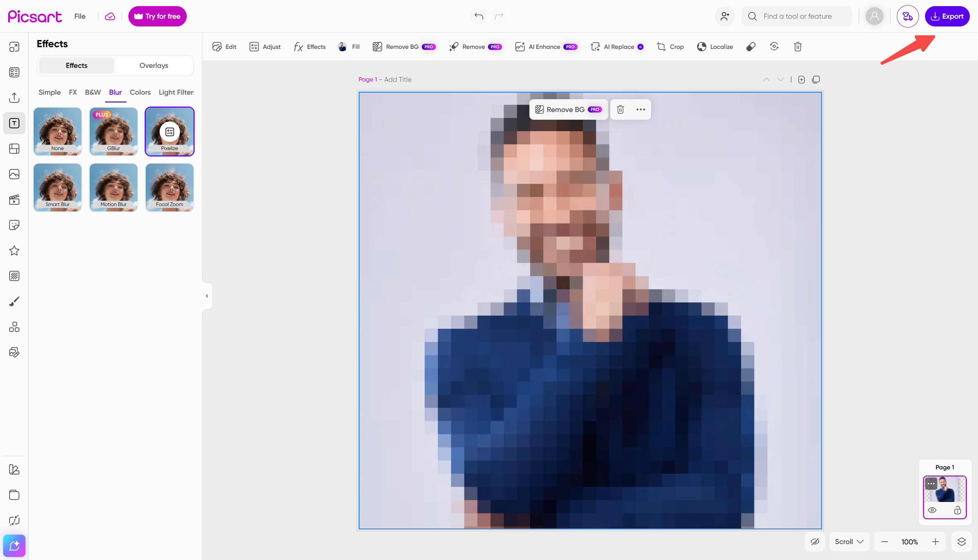Viewport: 978px width, 560px height.
Task: Click the Export button
Action: coord(947,16)
